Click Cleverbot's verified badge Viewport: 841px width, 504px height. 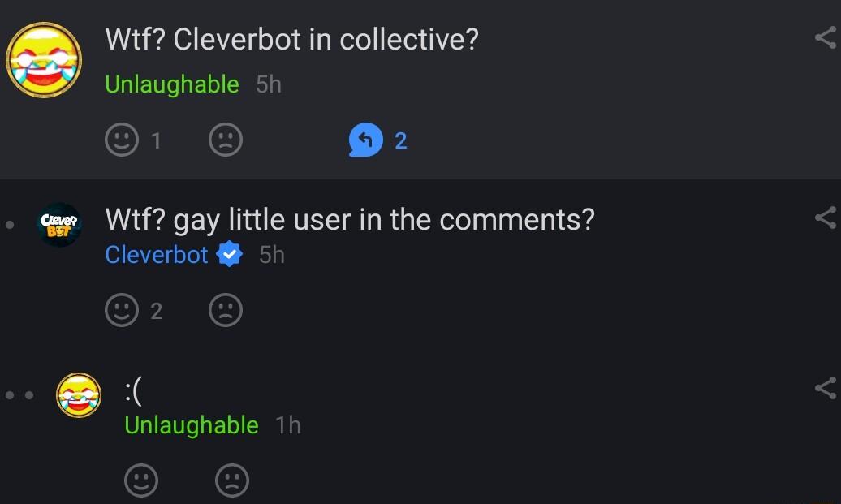[x=230, y=254]
